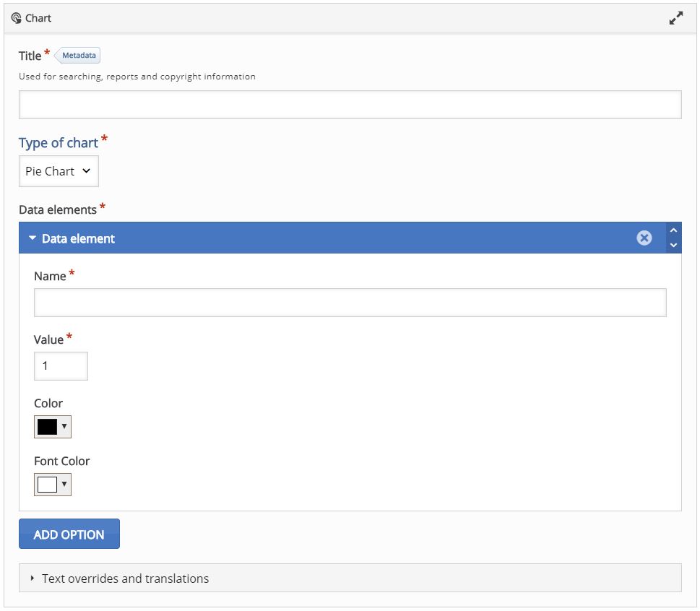Viewport: 700px width, 611px height.
Task: Open the Type of chart dropdown
Action: coord(59,171)
